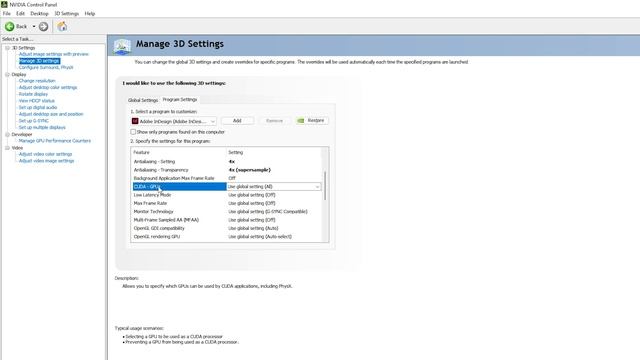
Task: Open the program selection dropdown
Action: [x=173, y=121]
